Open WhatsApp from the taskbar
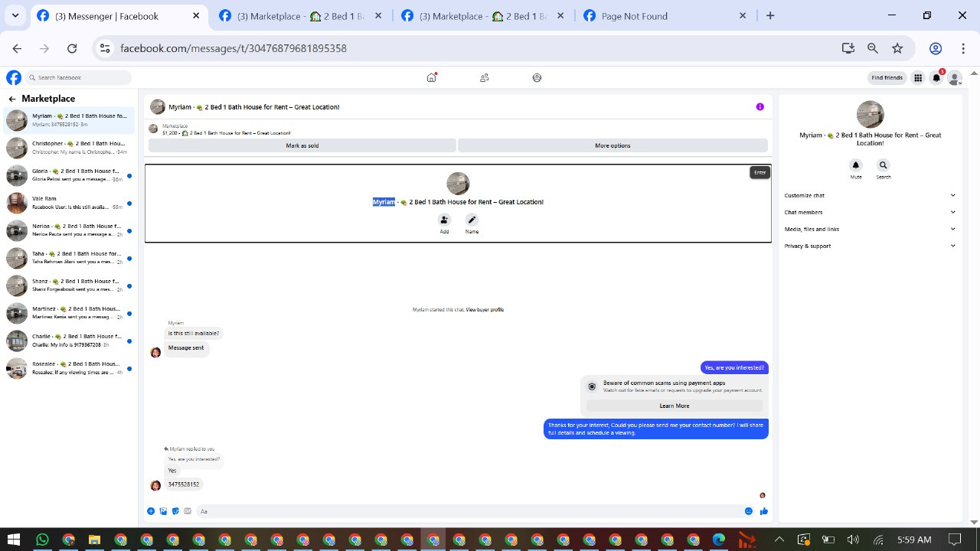The height and width of the screenshot is (551, 980). [42, 540]
